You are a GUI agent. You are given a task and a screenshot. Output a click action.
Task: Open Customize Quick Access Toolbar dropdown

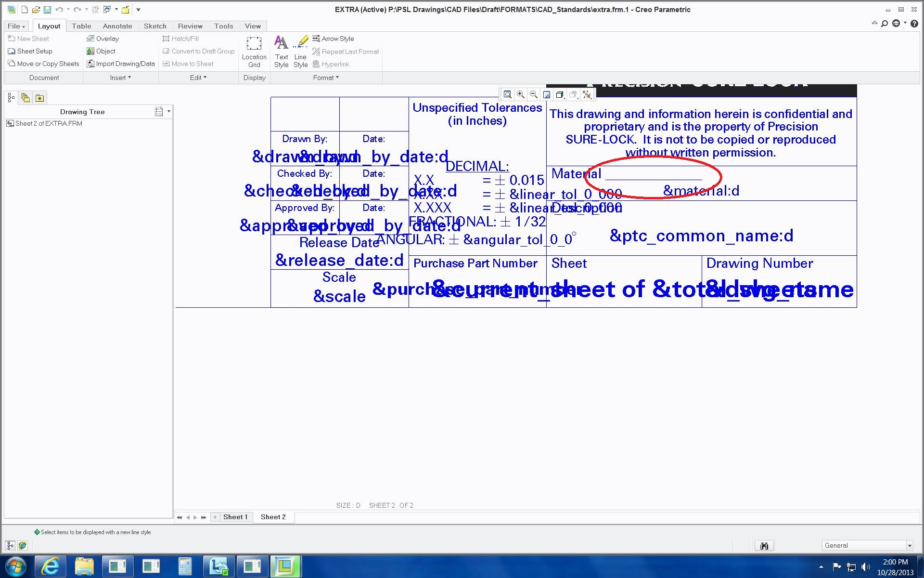(x=138, y=10)
